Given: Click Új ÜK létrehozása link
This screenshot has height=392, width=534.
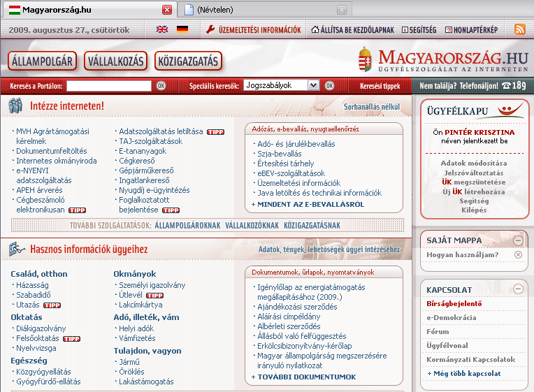Looking at the screenshot, I should tap(474, 191).
